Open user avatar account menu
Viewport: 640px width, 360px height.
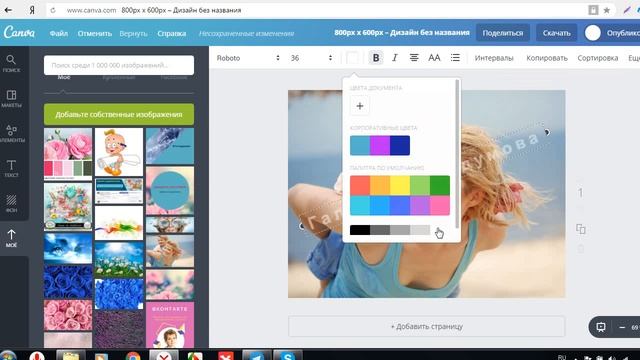(593, 33)
